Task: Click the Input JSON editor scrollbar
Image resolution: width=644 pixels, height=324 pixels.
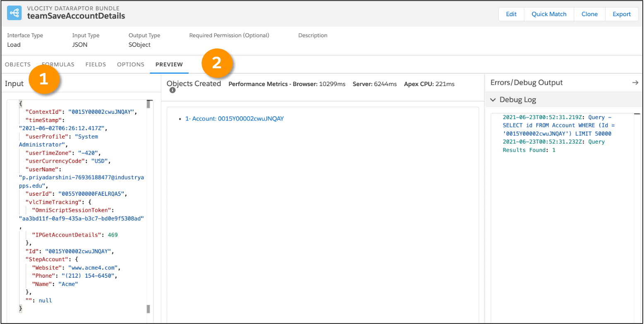Action: coord(148,206)
